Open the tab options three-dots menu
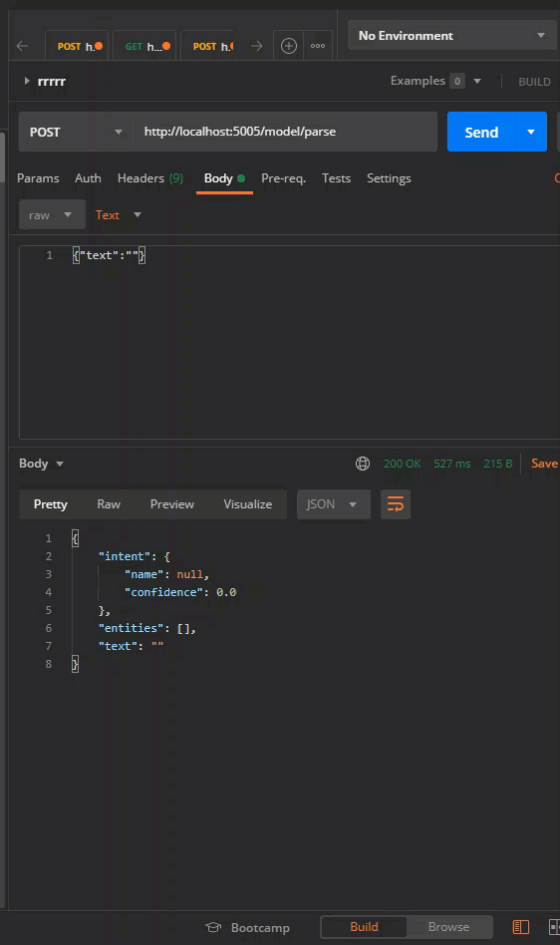 pos(318,46)
